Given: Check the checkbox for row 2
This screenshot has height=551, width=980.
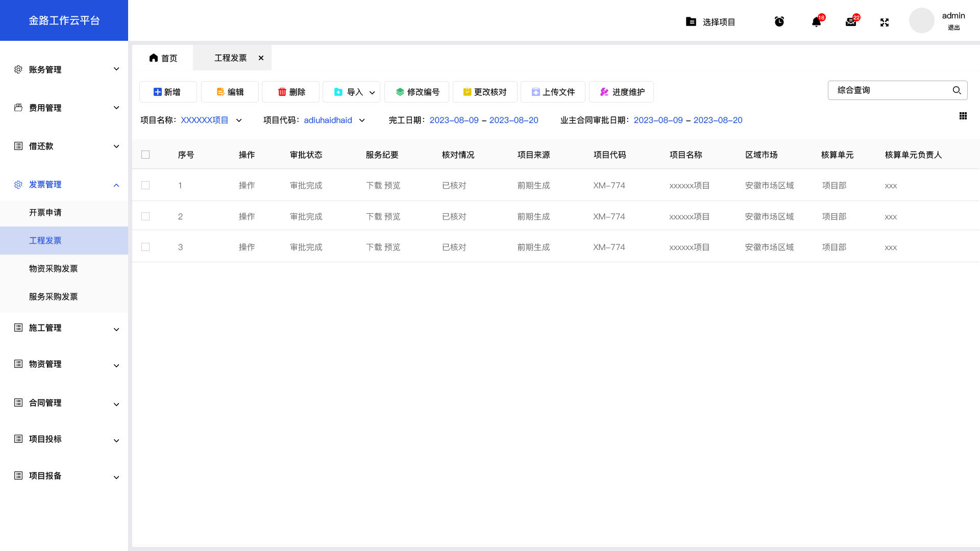Looking at the screenshot, I should 145,216.
